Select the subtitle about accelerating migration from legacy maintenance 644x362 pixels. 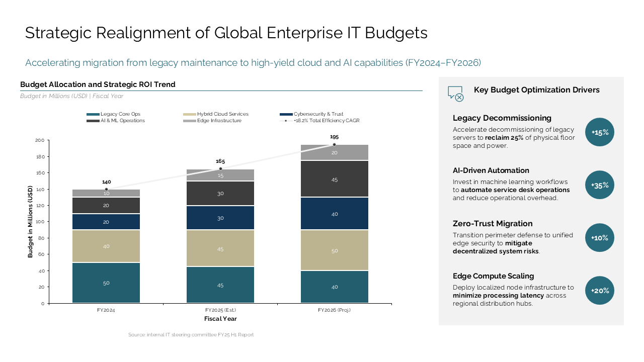pyautogui.click(x=253, y=63)
